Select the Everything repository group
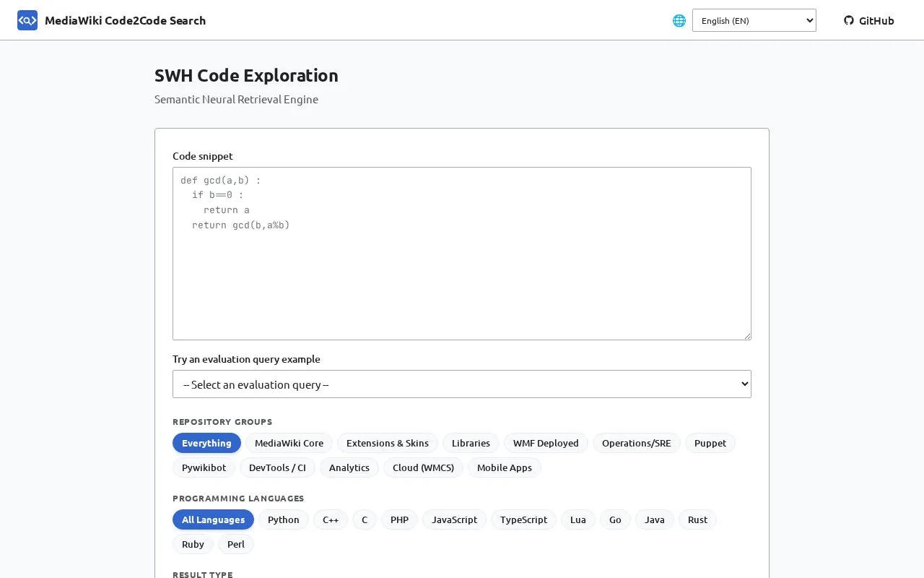Viewport: 924px width, 578px height. coord(206,443)
